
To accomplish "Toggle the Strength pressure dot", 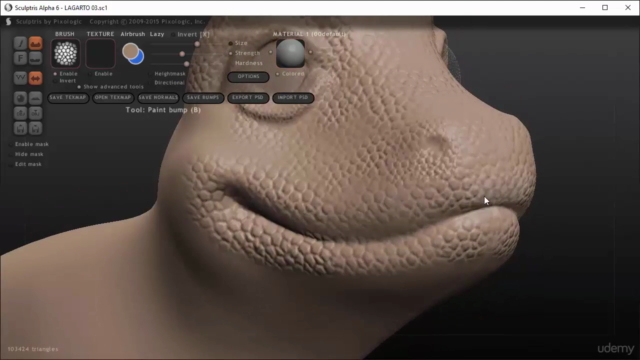I will pyautogui.click(x=231, y=53).
